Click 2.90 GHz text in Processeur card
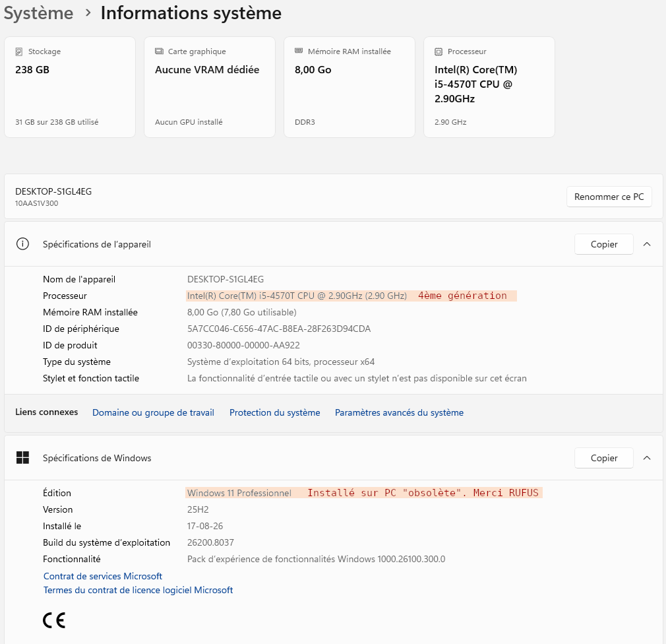 click(x=450, y=122)
